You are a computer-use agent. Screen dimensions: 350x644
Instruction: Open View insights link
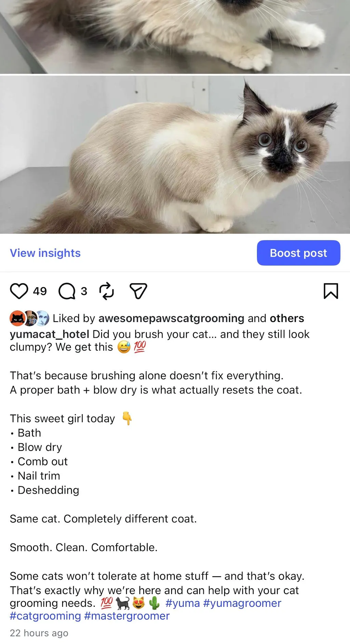coord(45,253)
